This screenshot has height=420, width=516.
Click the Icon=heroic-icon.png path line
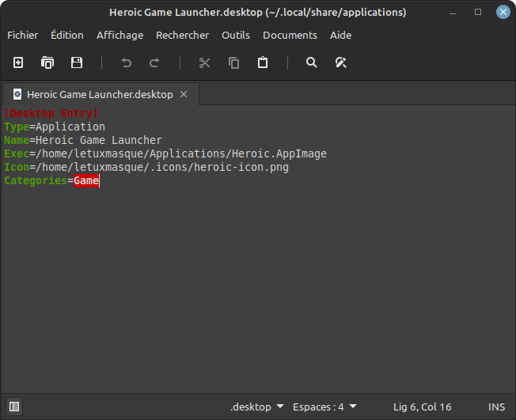click(x=146, y=167)
